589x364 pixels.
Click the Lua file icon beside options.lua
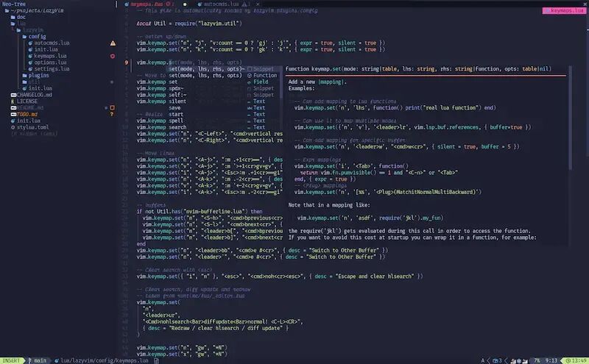tap(31, 63)
